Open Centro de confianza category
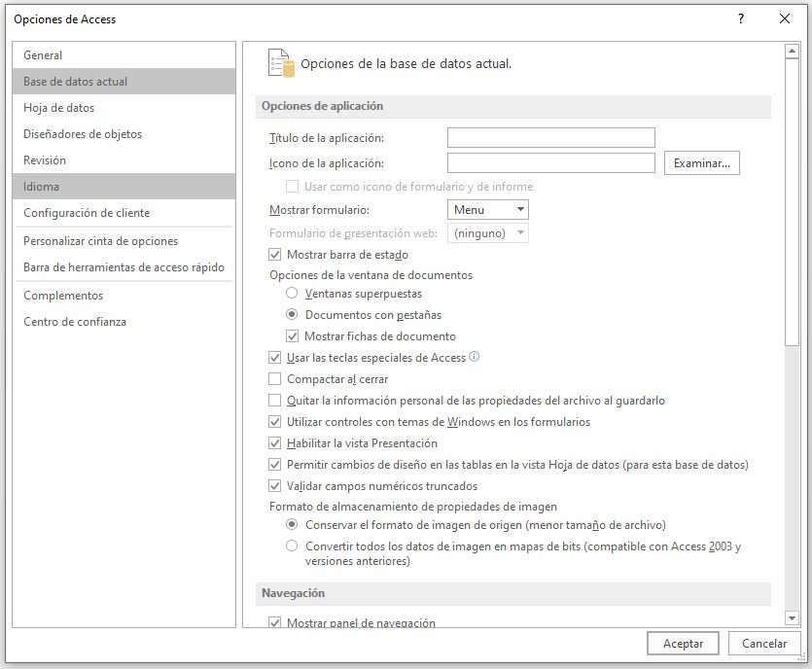Viewport: 812px width, 669px height. point(124,322)
